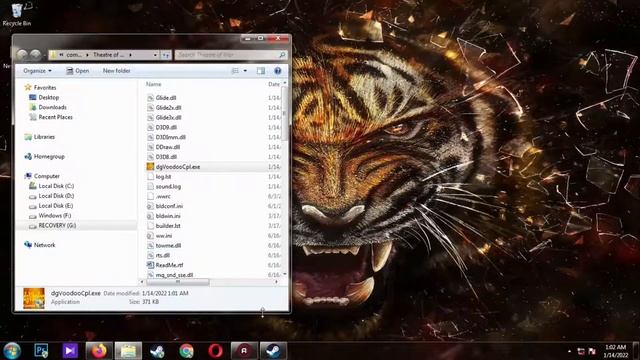Viewport: 640px width, 360px height.
Task: Open the views dropdown arrow
Action: [245, 71]
